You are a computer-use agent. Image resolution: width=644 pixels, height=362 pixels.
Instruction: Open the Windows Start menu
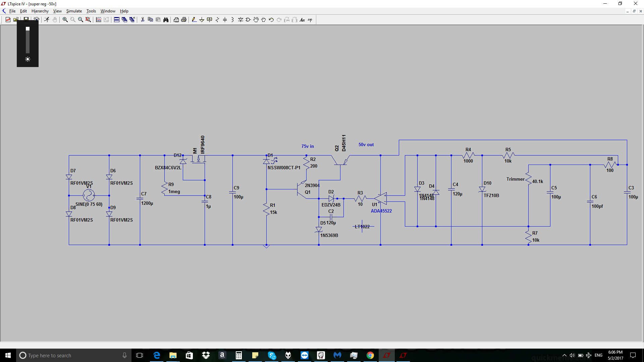[x=8, y=355]
